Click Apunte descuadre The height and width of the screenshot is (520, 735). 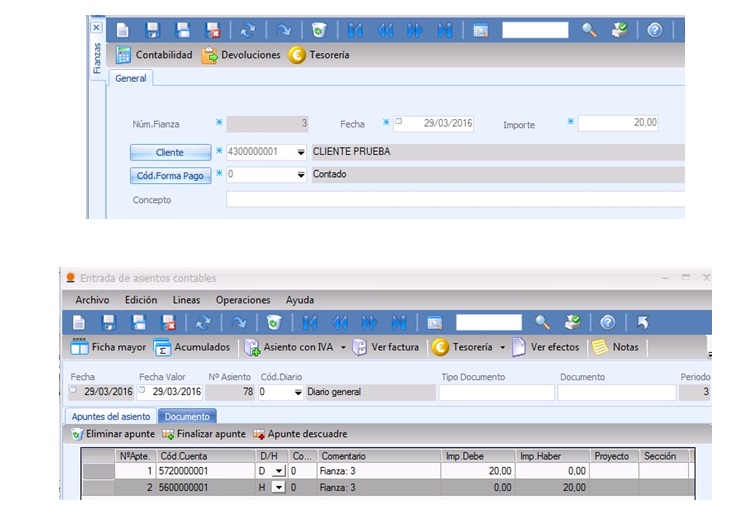[x=301, y=435]
